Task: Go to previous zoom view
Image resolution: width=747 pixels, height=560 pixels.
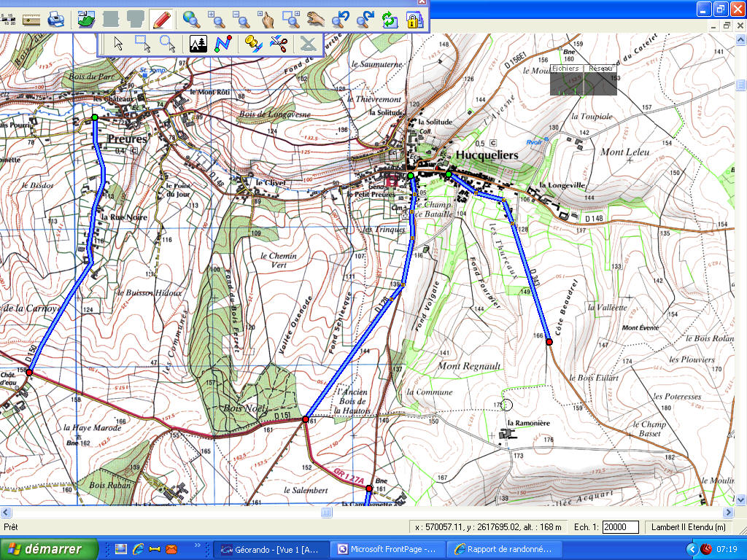Action: tap(340, 20)
